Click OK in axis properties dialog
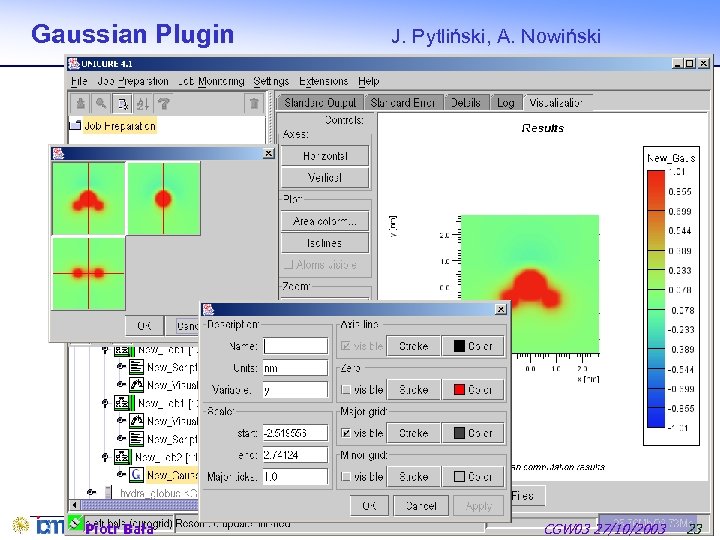Viewport: 720px width, 540px height. pyautogui.click(x=369, y=506)
